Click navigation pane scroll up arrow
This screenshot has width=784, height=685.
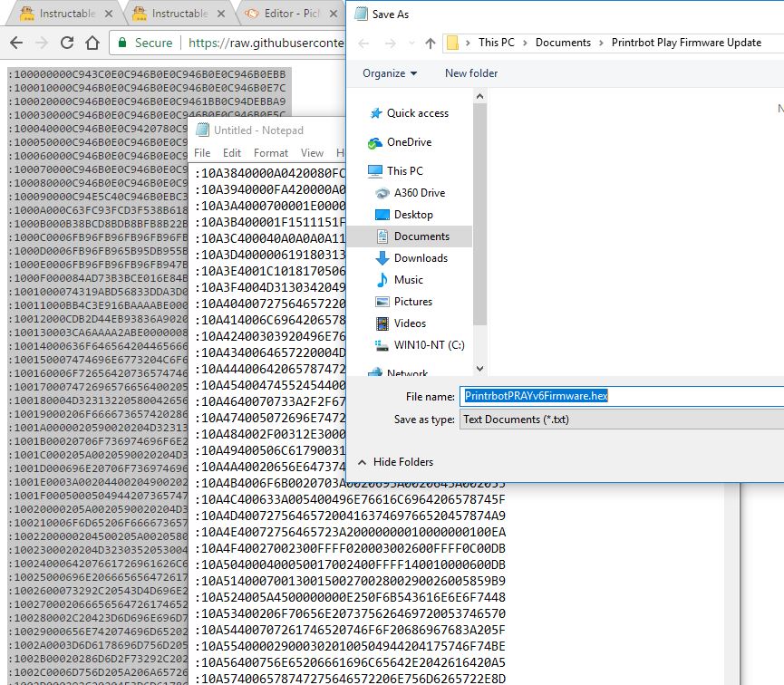(480, 97)
